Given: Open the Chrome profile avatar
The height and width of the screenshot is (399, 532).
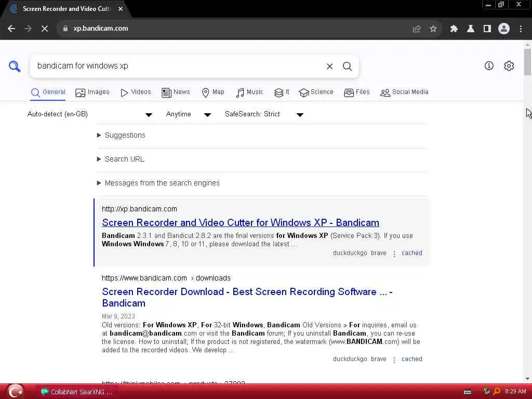Looking at the screenshot, I should pos(504,29).
